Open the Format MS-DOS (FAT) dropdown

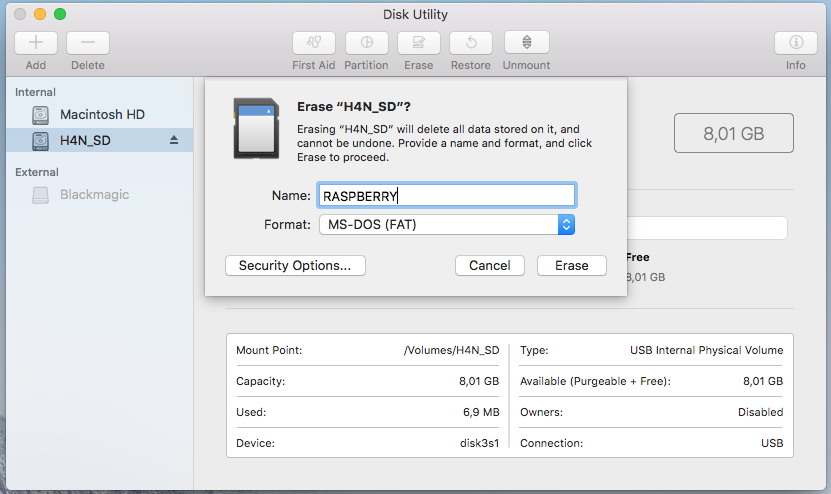[x=447, y=225]
